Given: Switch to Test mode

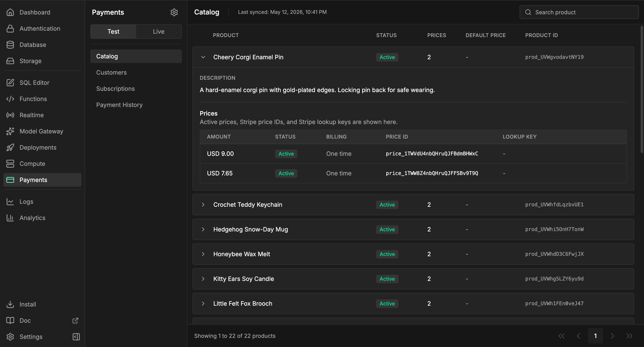Looking at the screenshot, I should coord(113,32).
